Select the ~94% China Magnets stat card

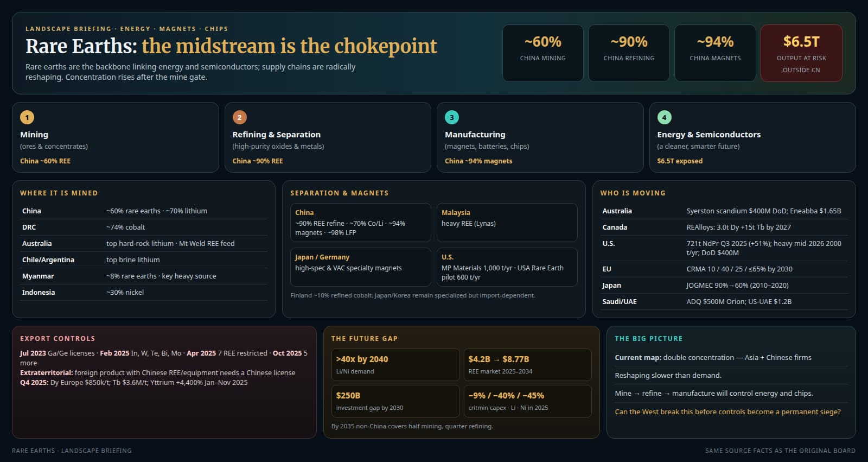coord(715,53)
